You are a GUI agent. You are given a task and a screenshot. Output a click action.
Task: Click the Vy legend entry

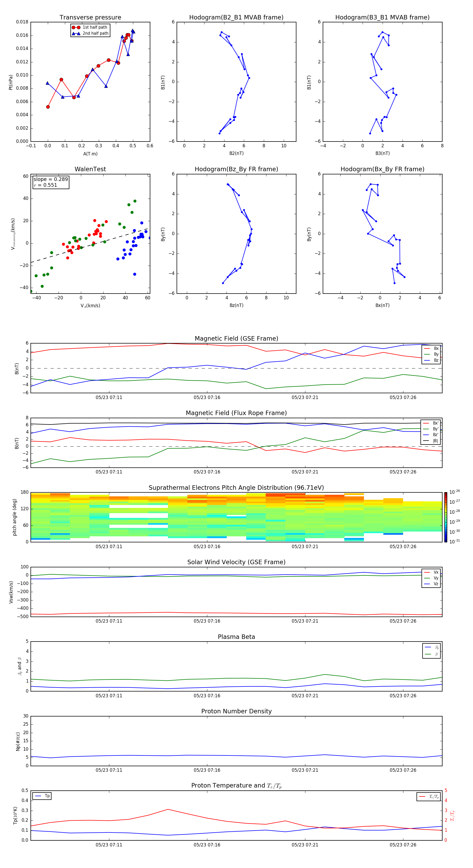[x=431, y=578]
